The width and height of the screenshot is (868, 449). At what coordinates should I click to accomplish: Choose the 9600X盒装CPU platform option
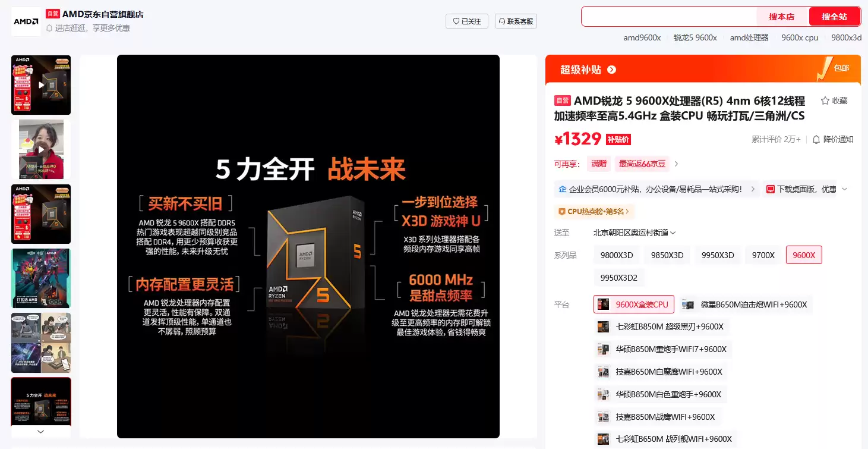pyautogui.click(x=635, y=304)
